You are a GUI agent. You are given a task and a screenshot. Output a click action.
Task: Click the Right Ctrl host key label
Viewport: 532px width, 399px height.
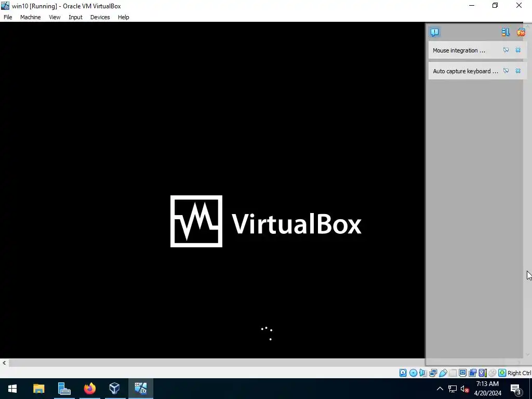520,373
